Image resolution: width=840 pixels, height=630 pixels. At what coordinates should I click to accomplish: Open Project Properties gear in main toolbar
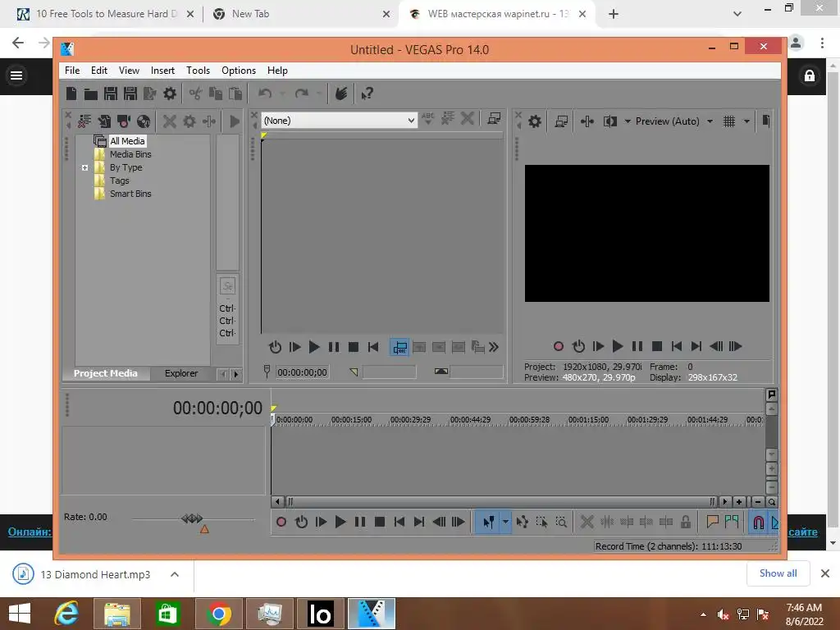pyautogui.click(x=170, y=94)
